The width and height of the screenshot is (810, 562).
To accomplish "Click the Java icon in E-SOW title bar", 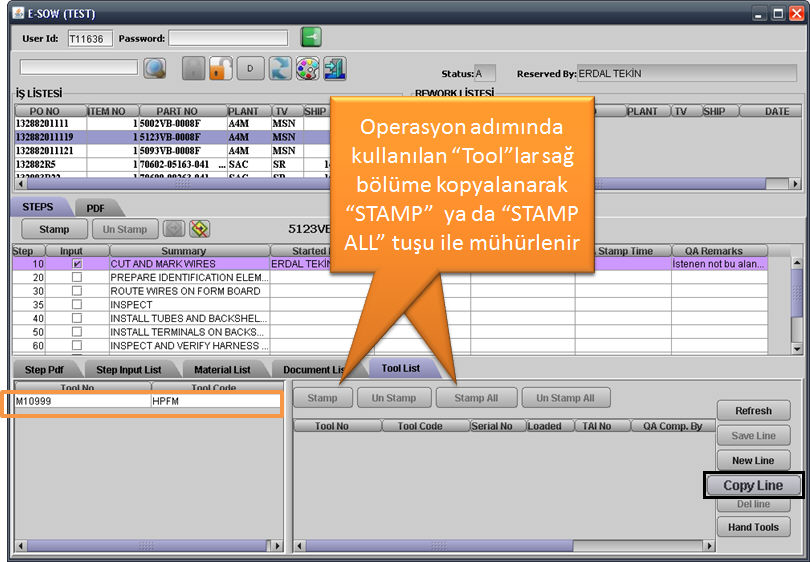I will [19, 13].
